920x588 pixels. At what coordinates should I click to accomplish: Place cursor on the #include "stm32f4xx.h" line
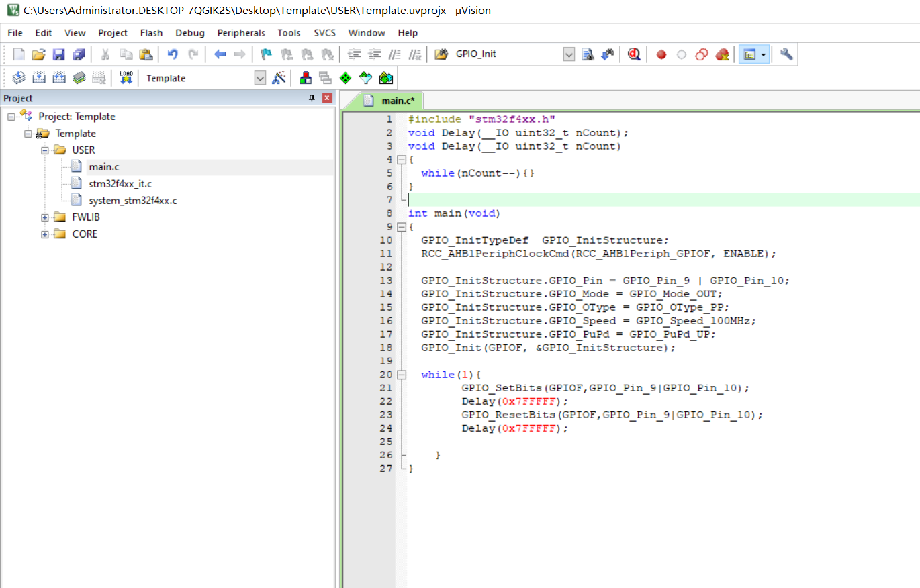coord(481,119)
